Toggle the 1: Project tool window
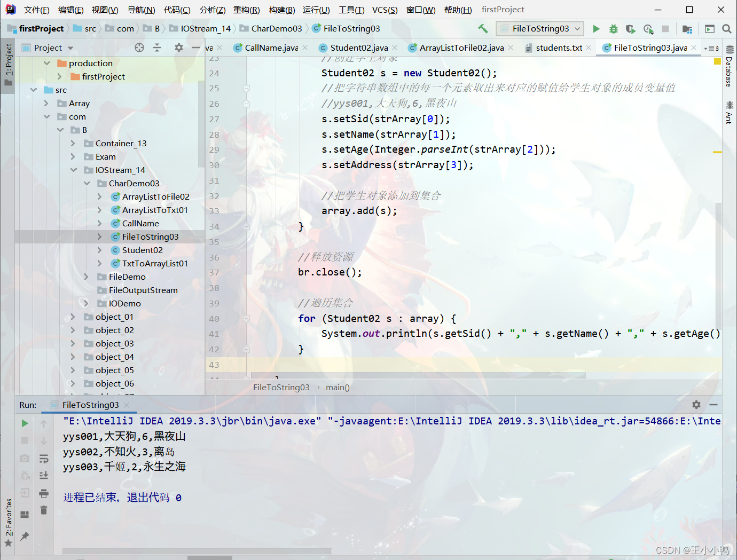 (8, 64)
